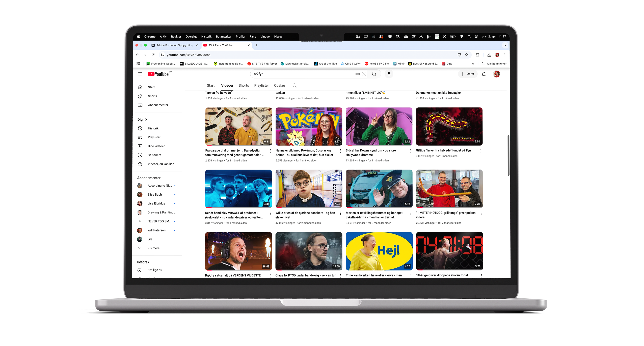
Task: Open Dine videoer in the sidebar
Action: click(156, 146)
